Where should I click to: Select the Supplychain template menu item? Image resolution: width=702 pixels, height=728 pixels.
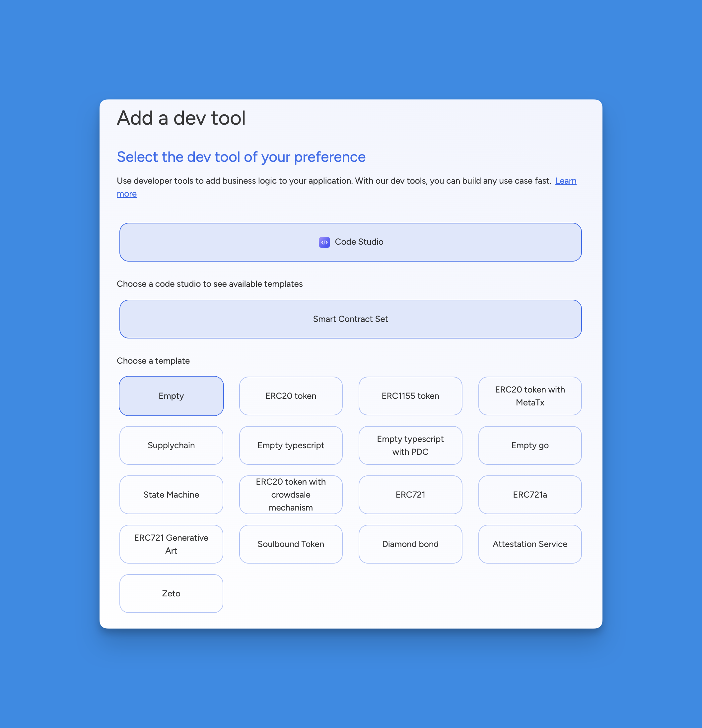tap(171, 445)
